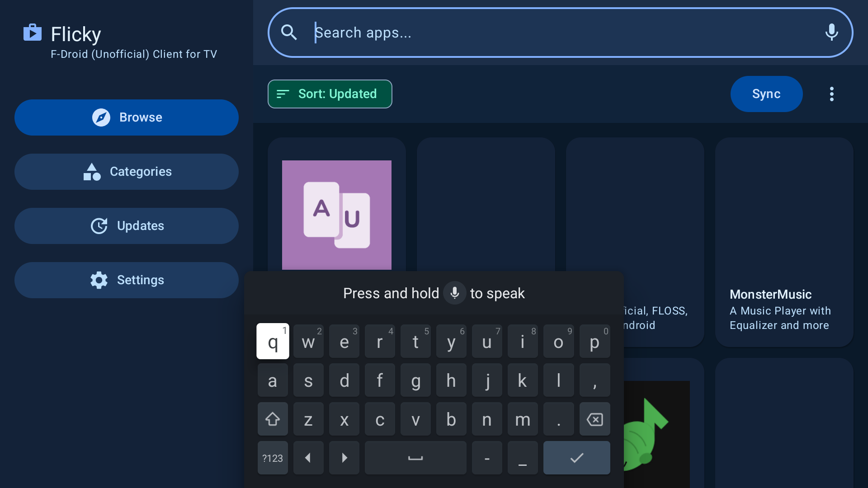868x488 pixels.
Task: Toggle the shift key on keyboard
Action: click(x=273, y=419)
